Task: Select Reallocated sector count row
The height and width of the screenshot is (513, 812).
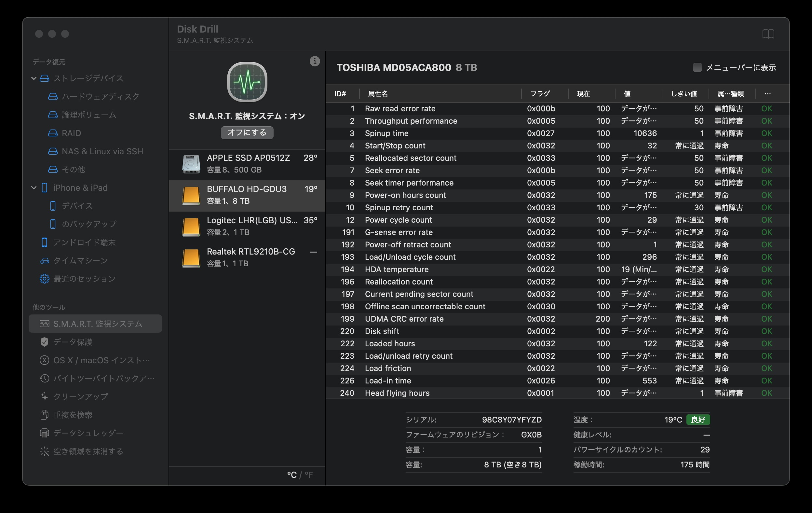Action: [x=557, y=158]
